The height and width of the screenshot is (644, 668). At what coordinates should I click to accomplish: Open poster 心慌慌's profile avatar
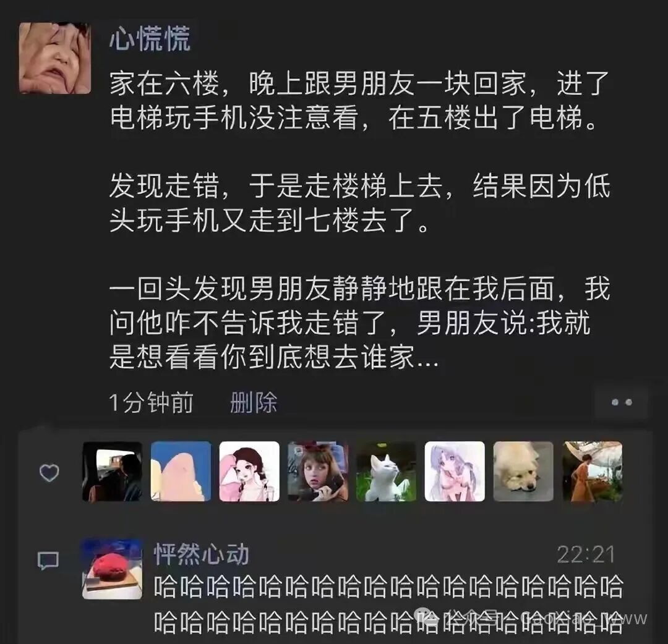(x=55, y=58)
